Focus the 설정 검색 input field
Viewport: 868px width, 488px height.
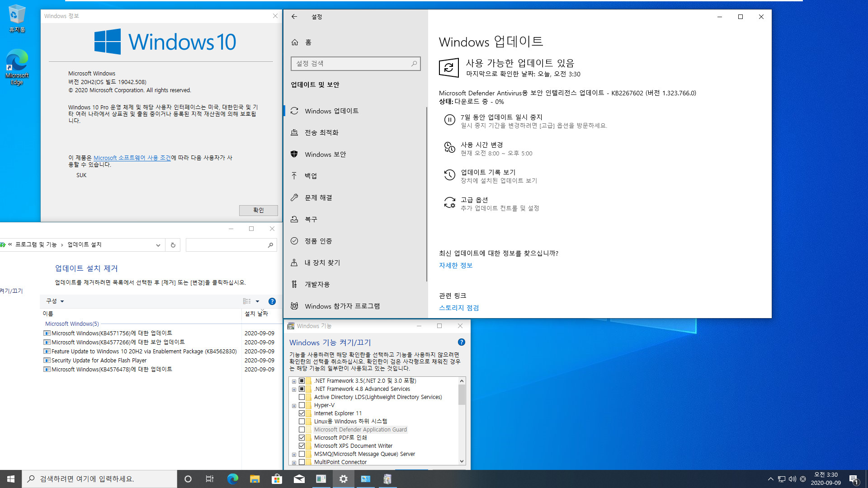coord(356,64)
